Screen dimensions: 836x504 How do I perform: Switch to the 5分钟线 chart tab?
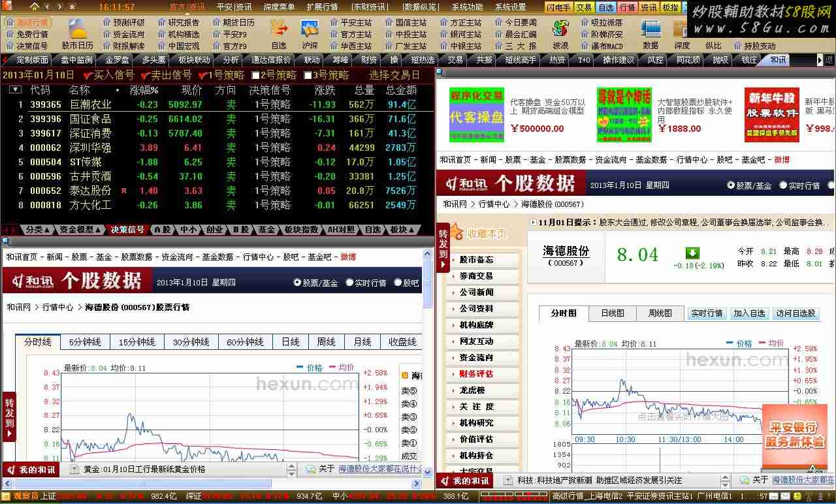pyautogui.click(x=85, y=342)
